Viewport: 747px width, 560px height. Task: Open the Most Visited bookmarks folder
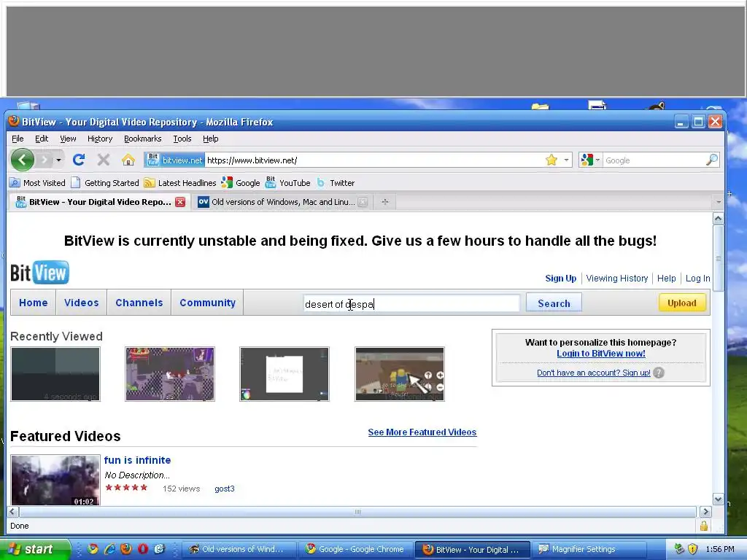[x=38, y=183]
